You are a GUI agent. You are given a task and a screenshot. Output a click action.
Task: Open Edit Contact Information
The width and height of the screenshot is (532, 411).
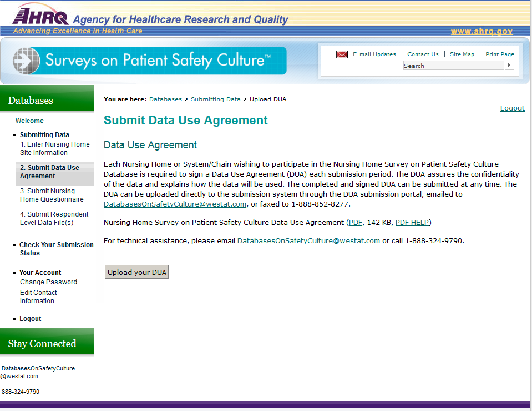[x=38, y=297]
